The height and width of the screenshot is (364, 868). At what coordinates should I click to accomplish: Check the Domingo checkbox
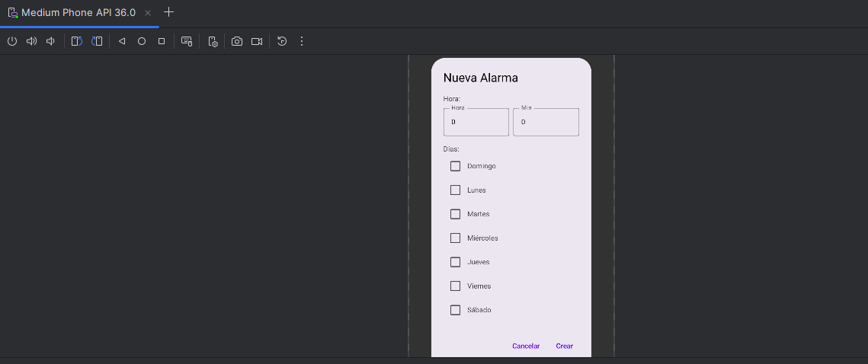(x=455, y=166)
